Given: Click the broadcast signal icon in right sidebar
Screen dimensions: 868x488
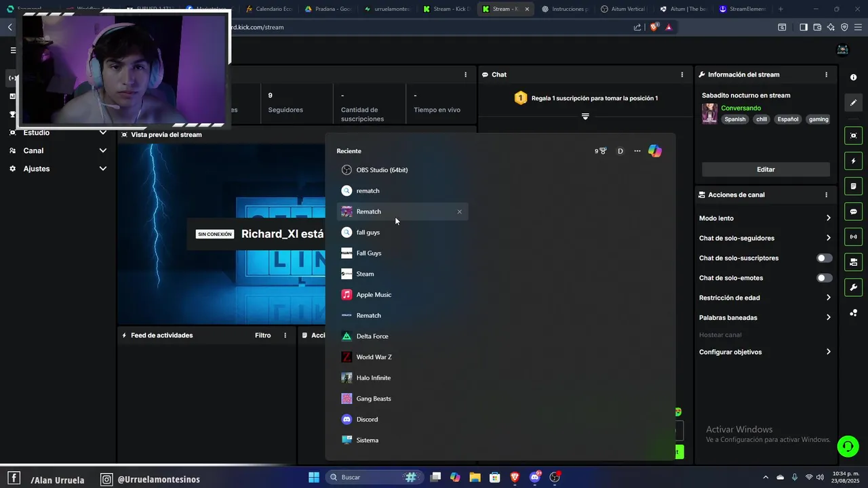Looking at the screenshot, I should pos(853,237).
